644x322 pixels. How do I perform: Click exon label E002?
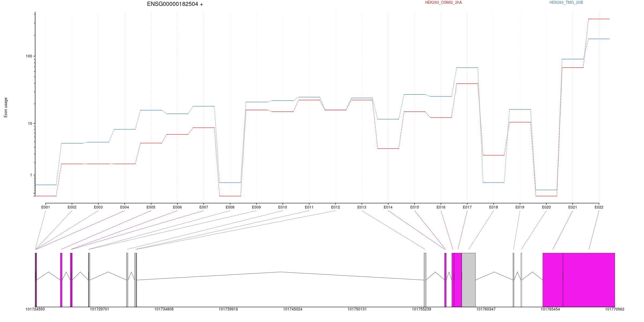(72, 207)
